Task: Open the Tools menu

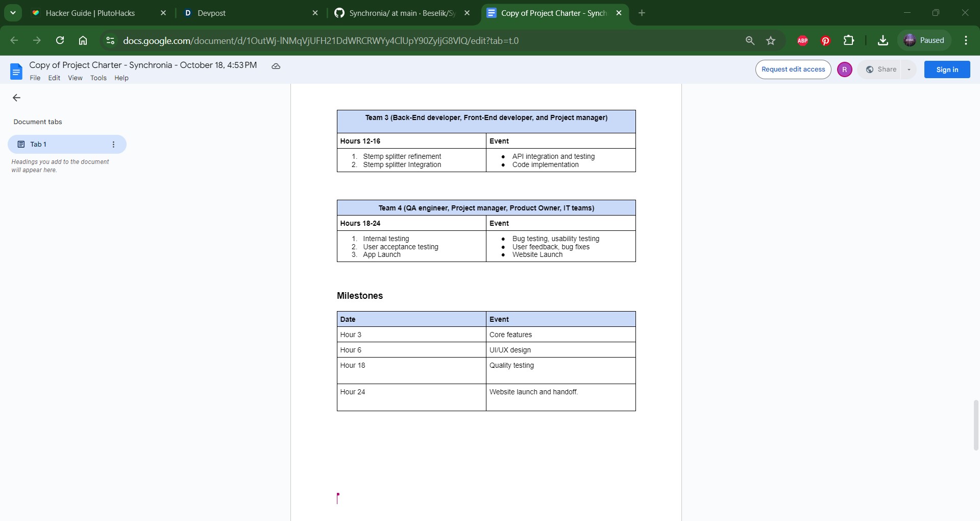Action: point(99,78)
